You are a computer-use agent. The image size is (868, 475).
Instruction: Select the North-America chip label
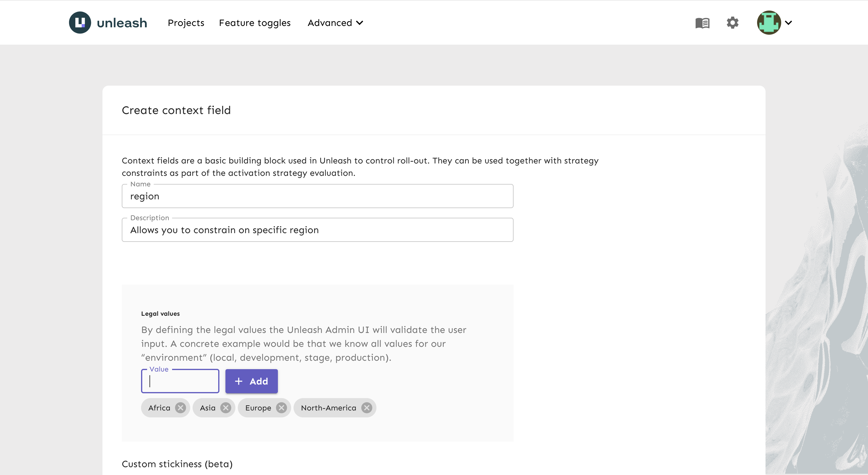328,408
